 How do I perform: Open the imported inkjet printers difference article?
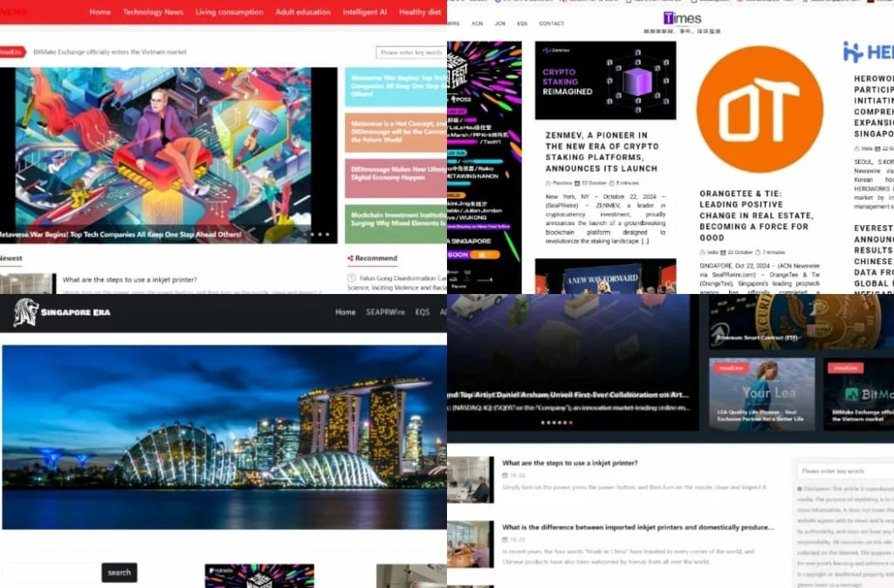tap(638, 528)
